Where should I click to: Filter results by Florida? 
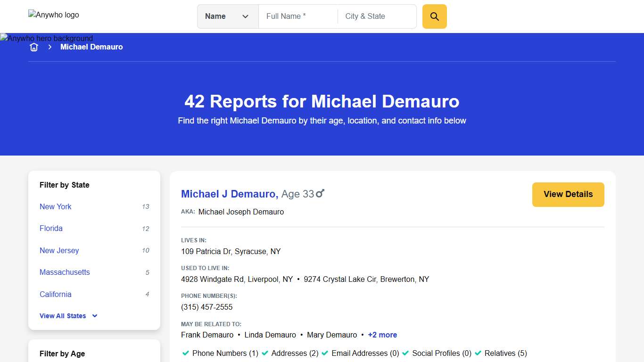coord(51,228)
